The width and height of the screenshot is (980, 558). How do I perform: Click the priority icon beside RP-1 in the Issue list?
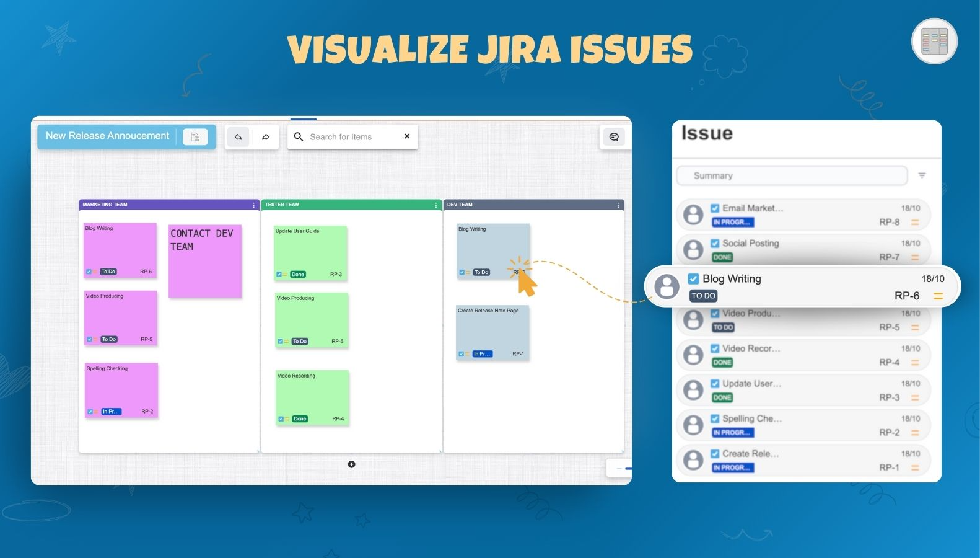point(915,467)
